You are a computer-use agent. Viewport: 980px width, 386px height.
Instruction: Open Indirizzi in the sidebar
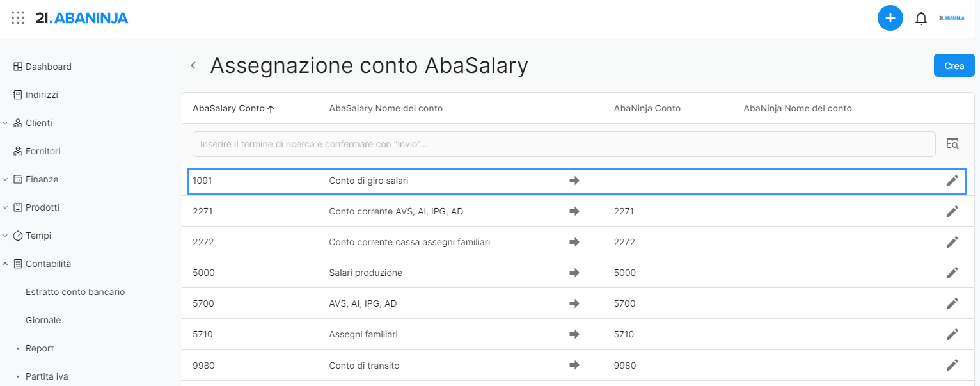(42, 95)
